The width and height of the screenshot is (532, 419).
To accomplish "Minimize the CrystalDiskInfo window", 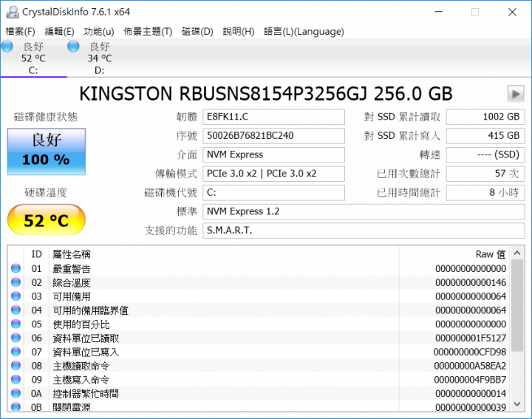I will (439, 12).
